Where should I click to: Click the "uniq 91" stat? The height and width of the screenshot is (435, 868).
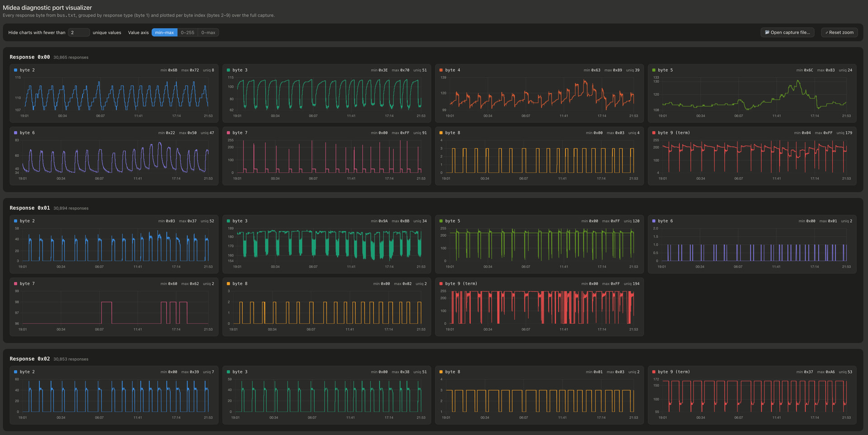tap(420, 133)
